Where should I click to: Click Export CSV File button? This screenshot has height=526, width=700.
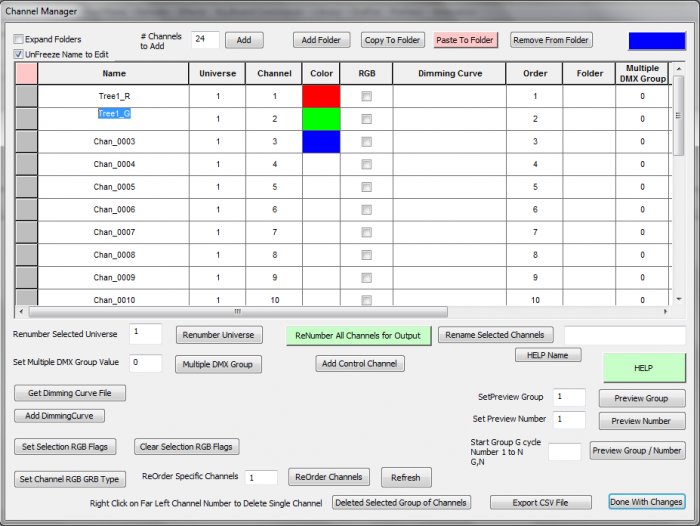pyautogui.click(x=540, y=502)
